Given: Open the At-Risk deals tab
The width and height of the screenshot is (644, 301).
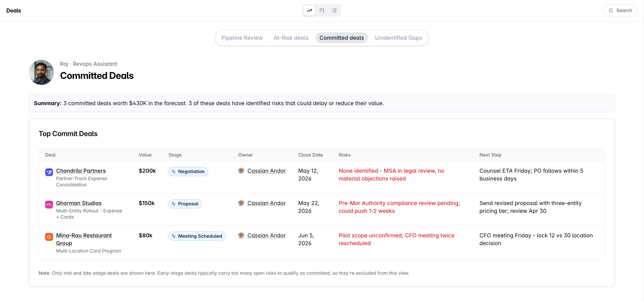Looking at the screenshot, I should [x=291, y=38].
